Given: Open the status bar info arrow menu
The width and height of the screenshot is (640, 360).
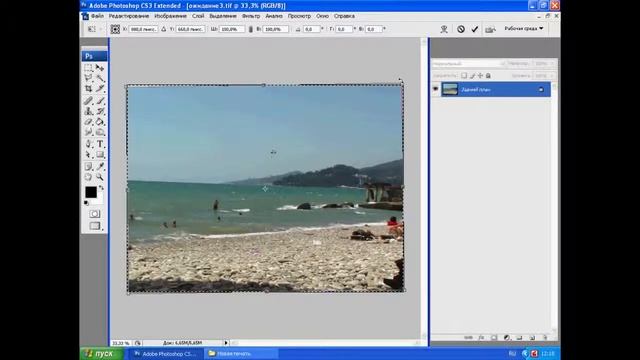Looking at the screenshot, I should [x=226, y=343].
